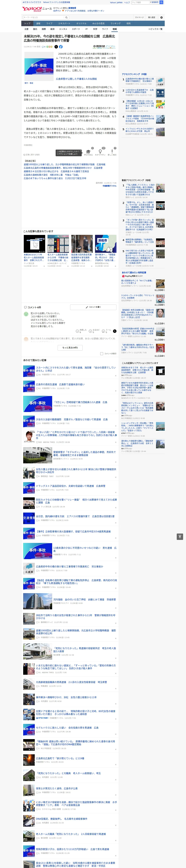Screen dimensions: 186x868
Task: Click コメントを書く button
Action: click(93, 307)
